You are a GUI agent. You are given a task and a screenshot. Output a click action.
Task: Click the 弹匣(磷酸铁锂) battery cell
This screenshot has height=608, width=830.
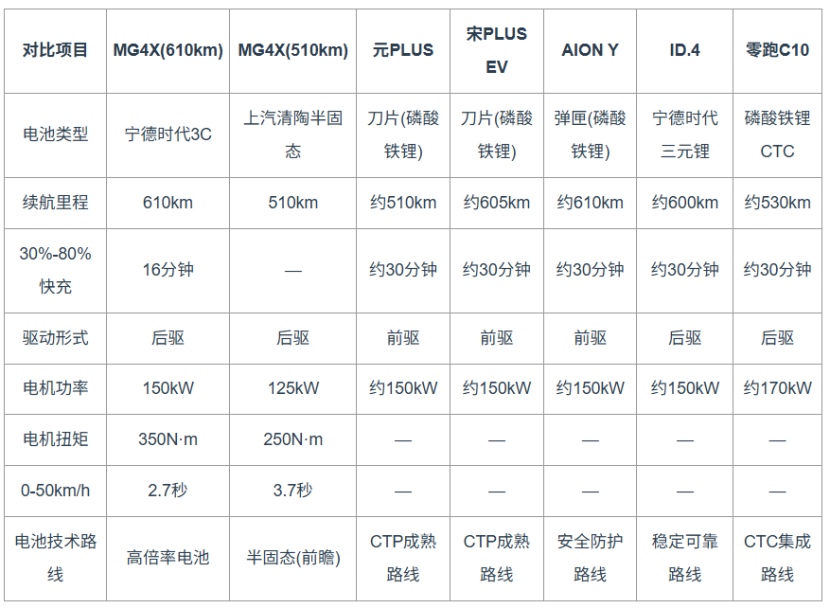(590, 135)
